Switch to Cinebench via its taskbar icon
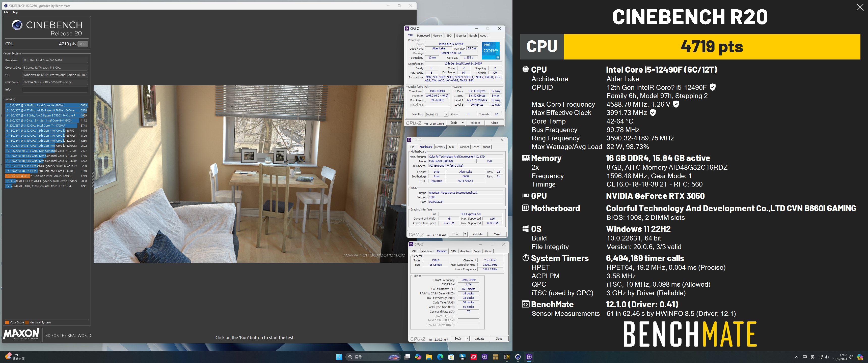This screenshot has width=868, height=363. click(x=518, y=357)
